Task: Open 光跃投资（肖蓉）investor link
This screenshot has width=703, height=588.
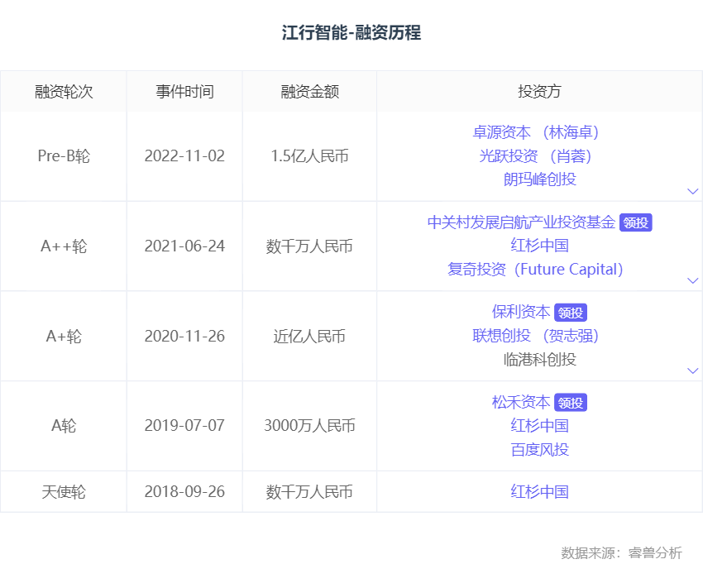Action: coord(536,156)
